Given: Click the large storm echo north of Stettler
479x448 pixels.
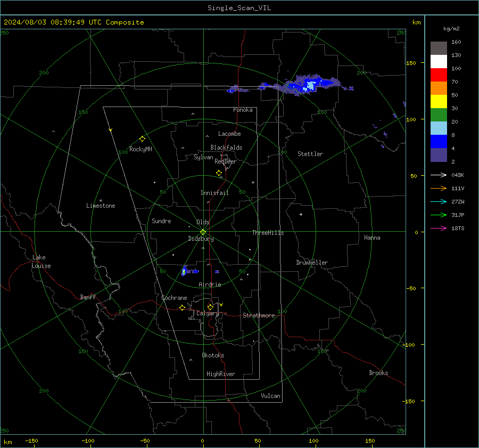Looking at the screenshot, I should coord(310,84).
